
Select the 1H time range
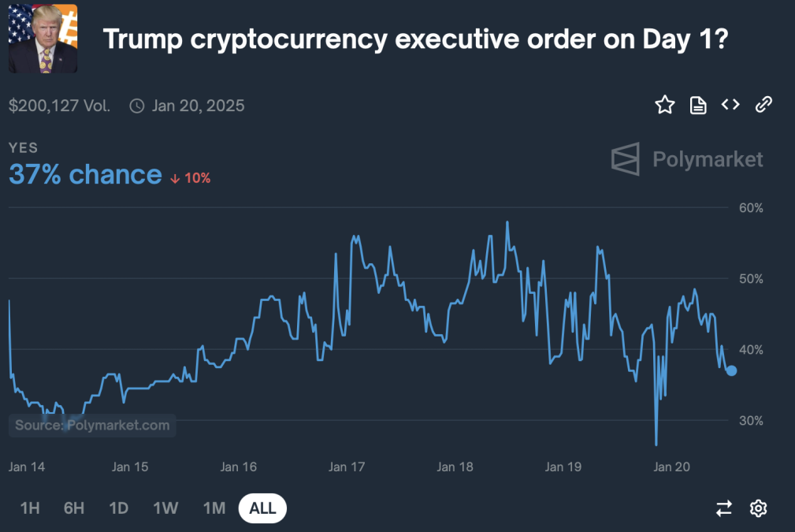(x=30, y=508)
